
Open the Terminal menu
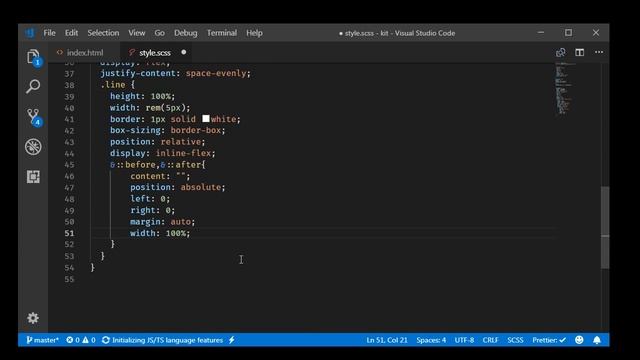222,33
